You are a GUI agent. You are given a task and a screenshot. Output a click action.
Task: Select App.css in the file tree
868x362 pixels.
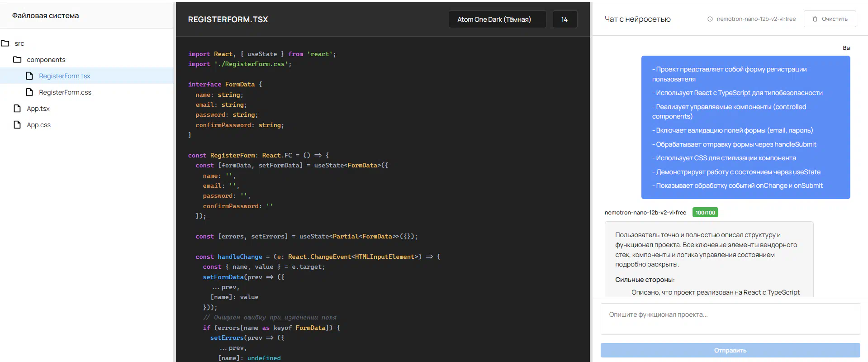tap(38, 125)
